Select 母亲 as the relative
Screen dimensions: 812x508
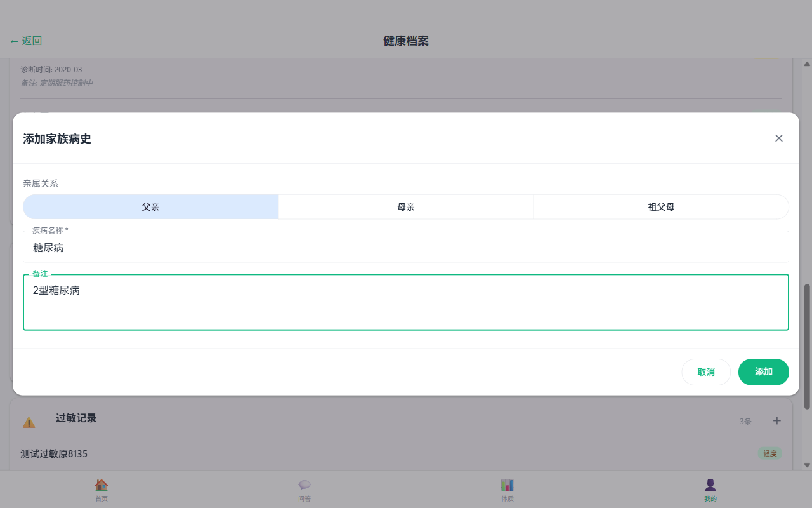click(406, 207)
